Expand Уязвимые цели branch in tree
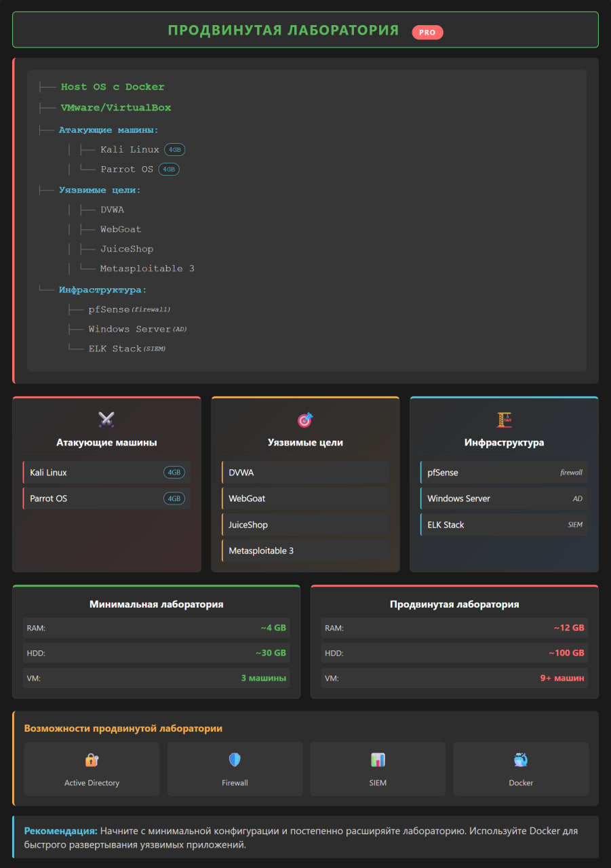Image resolution: width=611 pixels, height=868 pixels. tap(100, 191)
